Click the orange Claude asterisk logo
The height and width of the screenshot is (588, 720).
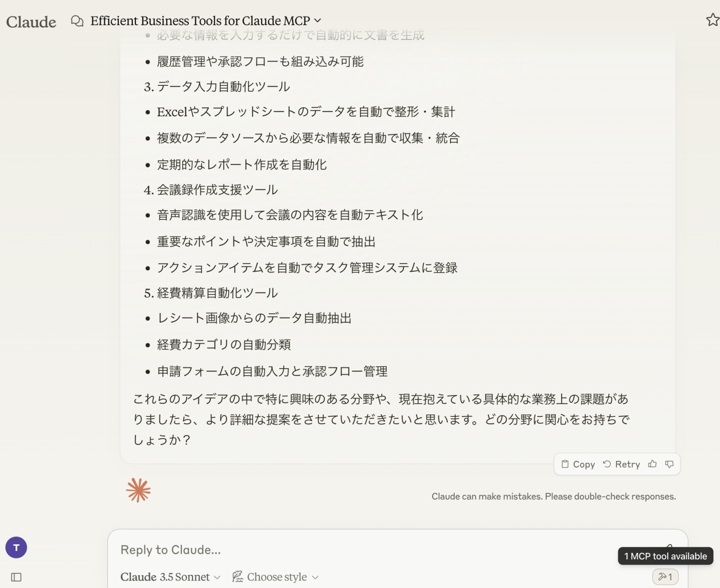[138, 490]
